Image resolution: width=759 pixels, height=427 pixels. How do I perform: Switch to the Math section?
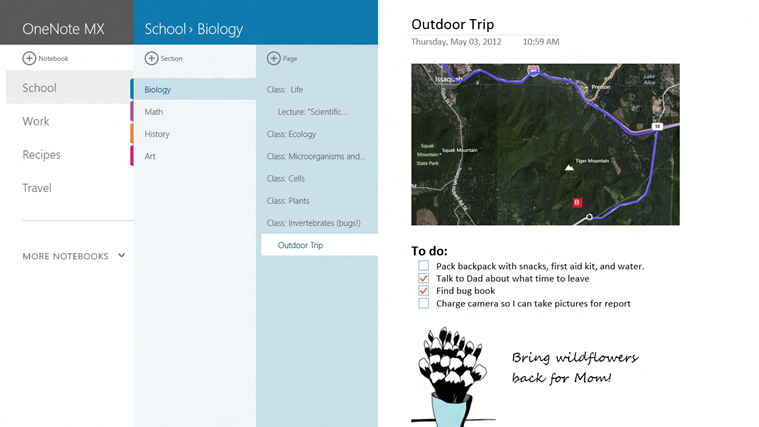pos(154,112)
